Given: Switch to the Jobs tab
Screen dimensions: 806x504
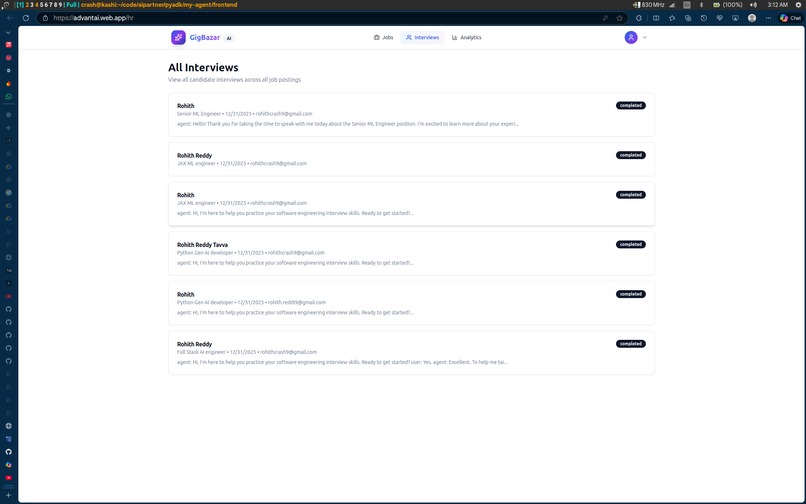Looking at the screenshot, I should 383,38.
